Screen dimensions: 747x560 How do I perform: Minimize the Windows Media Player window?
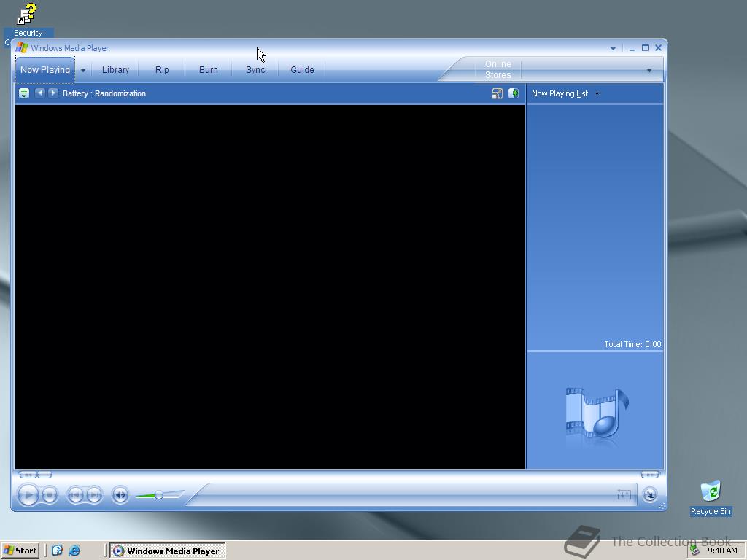[x=632, y=48]
